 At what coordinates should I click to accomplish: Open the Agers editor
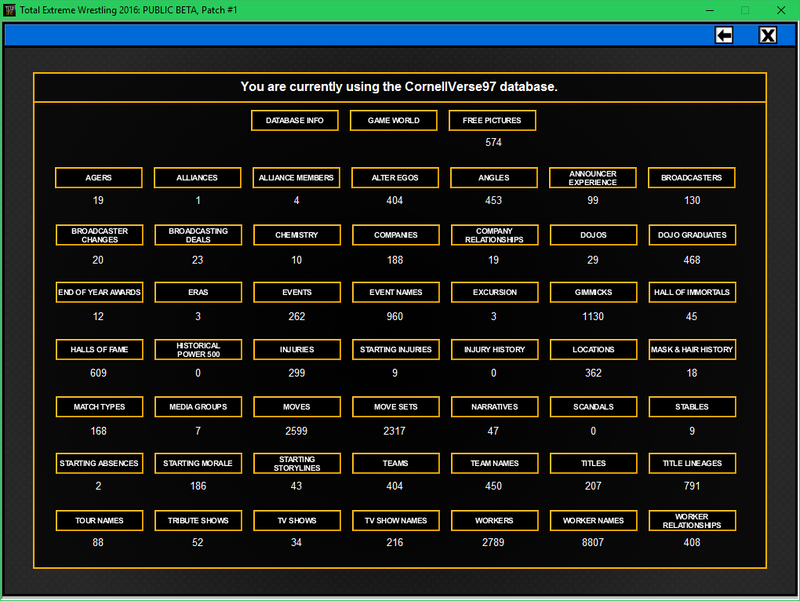click(98, 178)
